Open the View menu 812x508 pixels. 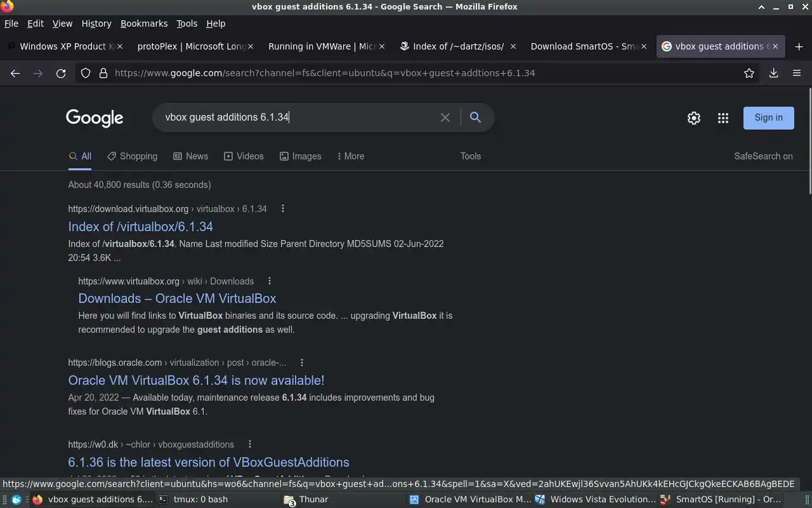(62, 23)
